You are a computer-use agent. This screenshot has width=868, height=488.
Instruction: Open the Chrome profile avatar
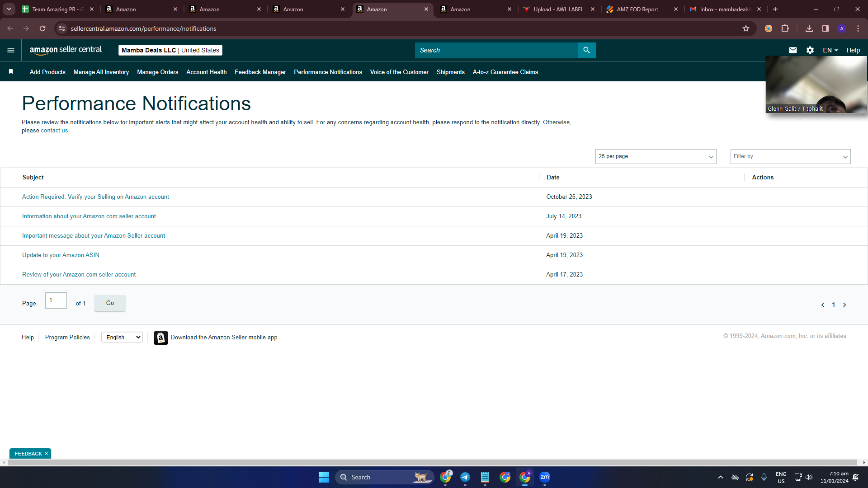pos(842,28)
